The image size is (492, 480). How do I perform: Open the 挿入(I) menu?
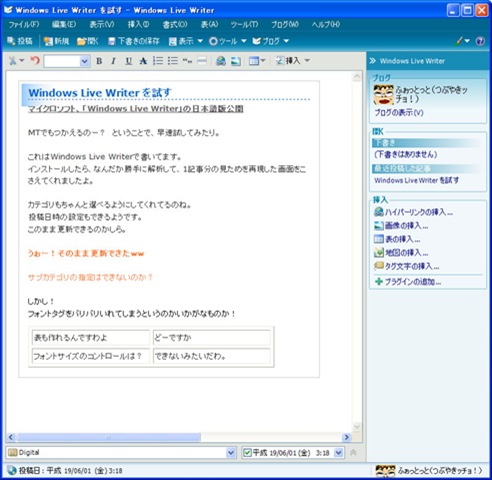[138, 24]
